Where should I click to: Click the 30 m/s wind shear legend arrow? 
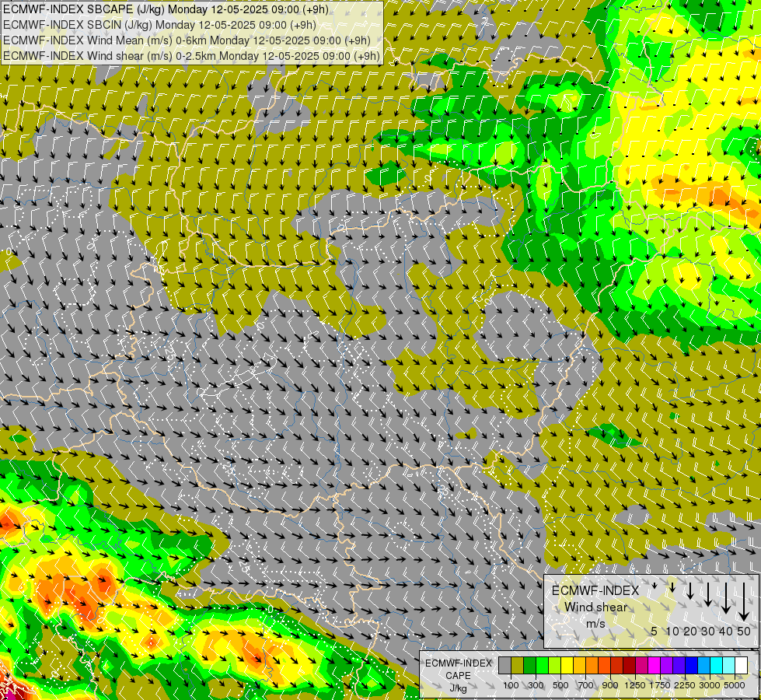point(707,594)
